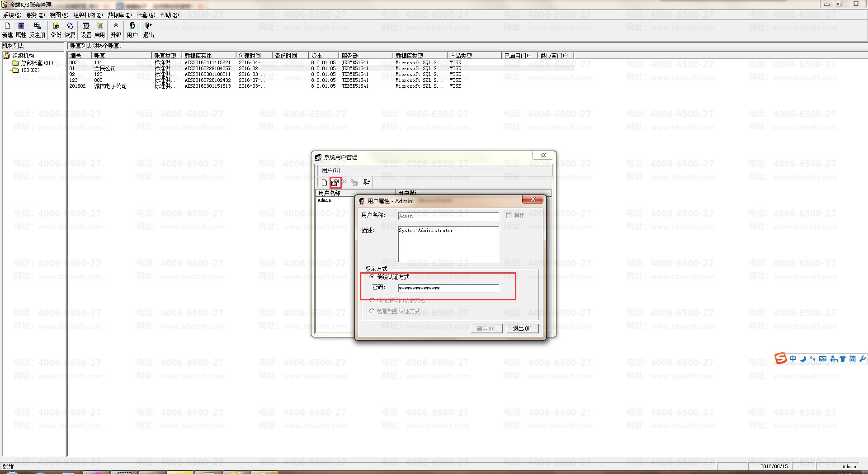This screenshot has height=474, width=868.
Task: Click the 退出(E) button in 用户属性
Action: (x=522, y=328)
